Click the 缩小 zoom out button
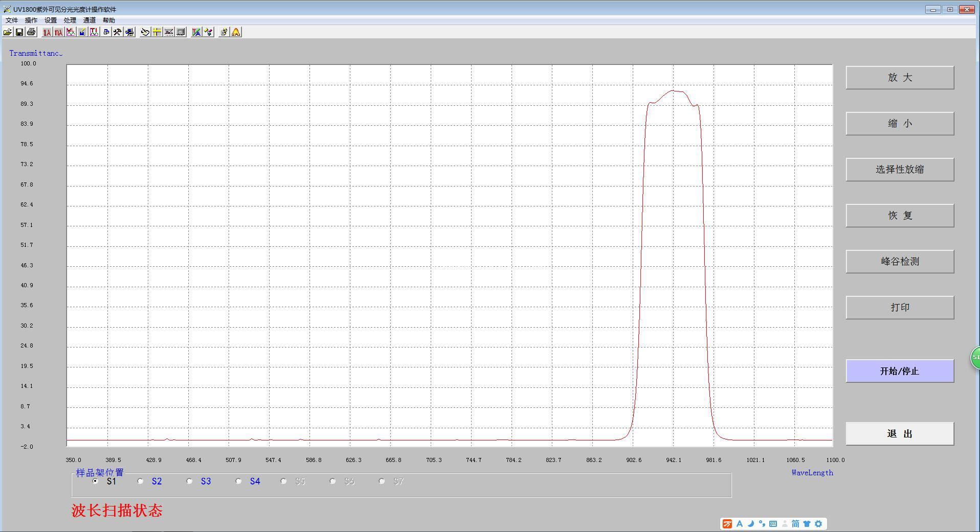Screen dimensions: 980x532 [900, 124]
